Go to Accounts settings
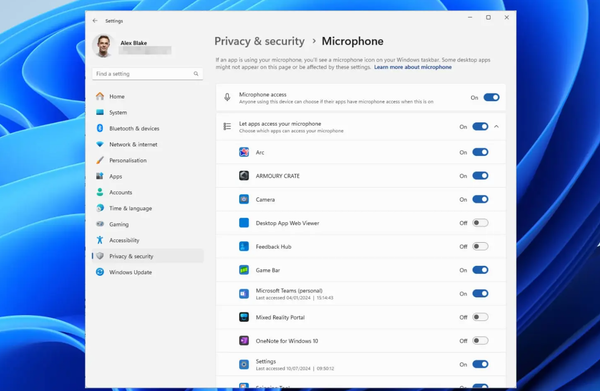Screen dimensions: 600x391 pyautogui.click(x=147, y=192)
